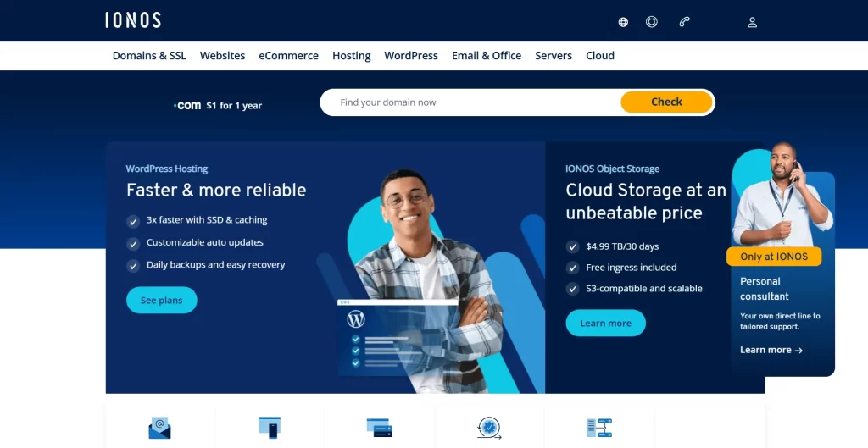Click the Check domain button
The height and width of the screenshot is (448, 868).
[666, 102]
